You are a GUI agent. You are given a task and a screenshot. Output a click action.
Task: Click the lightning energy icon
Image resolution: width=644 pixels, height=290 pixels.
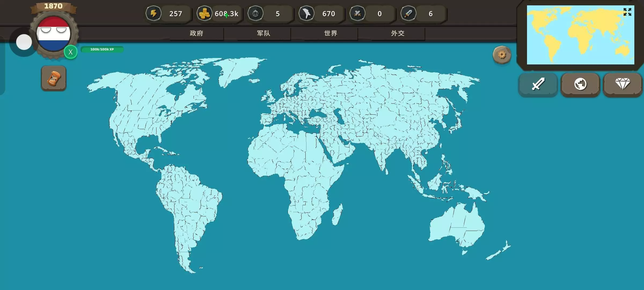(x=153, y=13)
